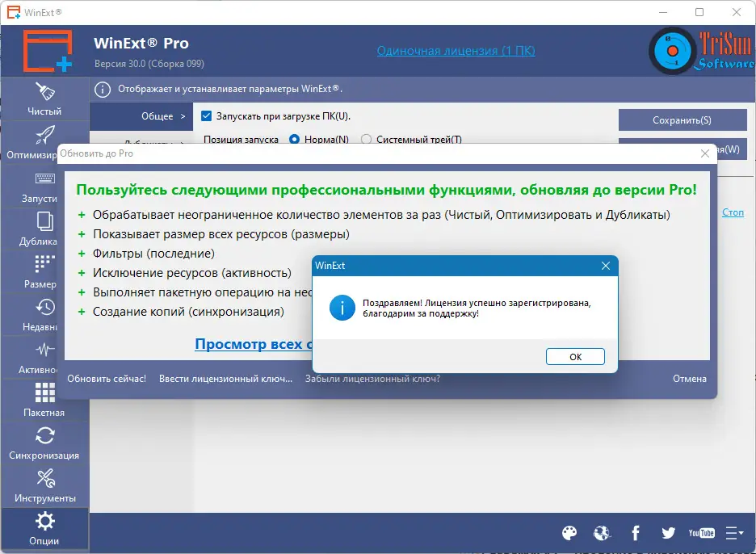
Task: Open the Активность pulse tool
Action: point(30,358)
